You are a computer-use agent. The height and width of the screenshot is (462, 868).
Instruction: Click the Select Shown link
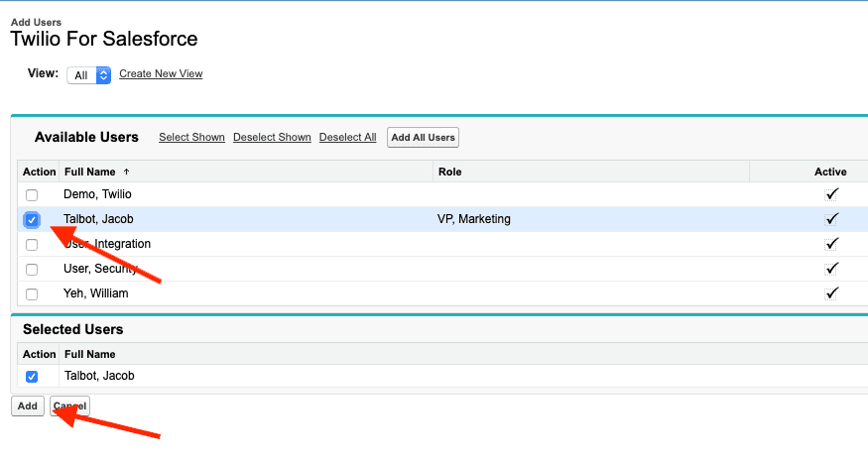(x=191, y=138)
